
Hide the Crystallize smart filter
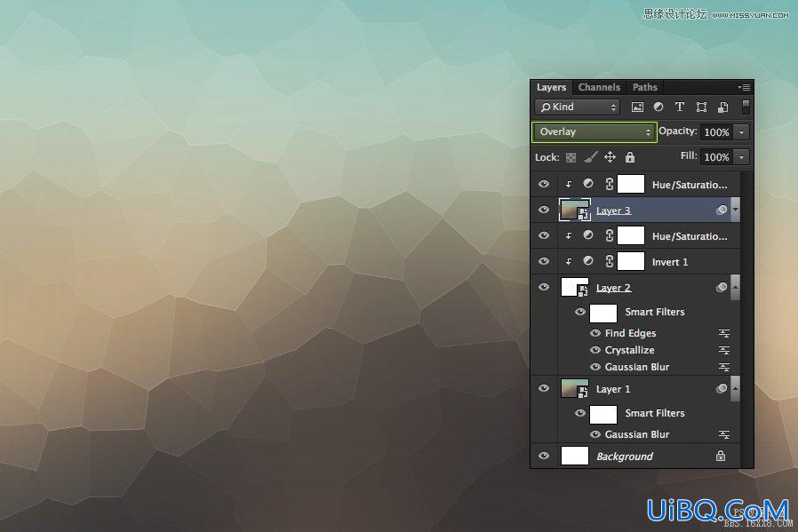point(595,350)
